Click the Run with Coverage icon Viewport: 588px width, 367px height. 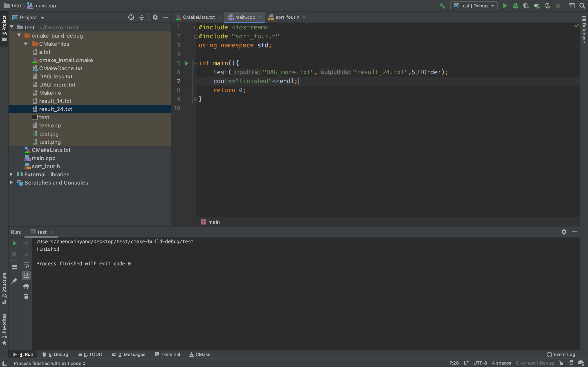coord(526,6)
